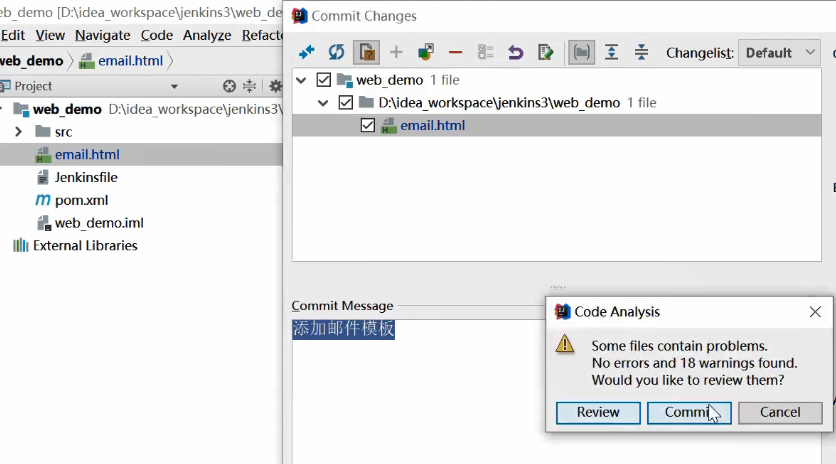Open the View menu
The width and height of the screenshot is (836, 464).
point(50,35)
